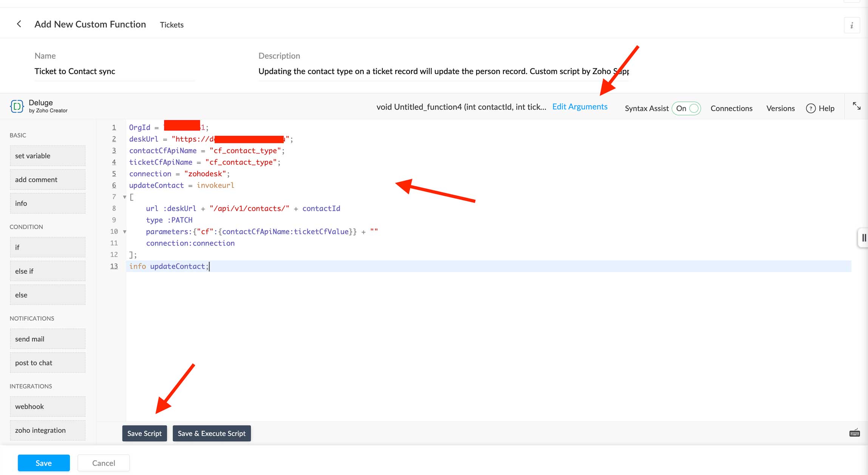Click the Help question mark icon

[x=811, y=108]
